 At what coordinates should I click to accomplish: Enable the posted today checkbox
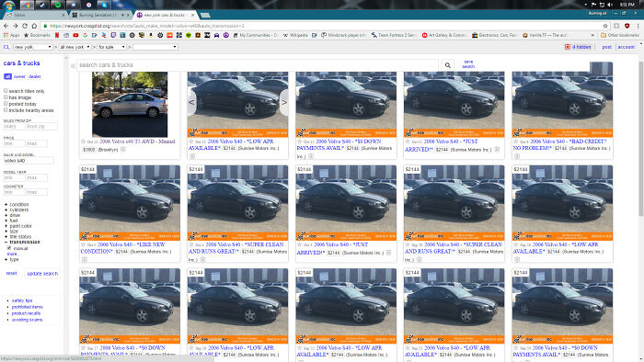(6, 104)
